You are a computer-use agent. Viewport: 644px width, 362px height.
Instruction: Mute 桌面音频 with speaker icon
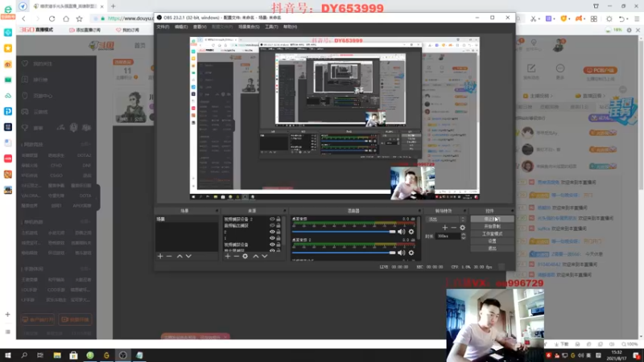[401, 232]
